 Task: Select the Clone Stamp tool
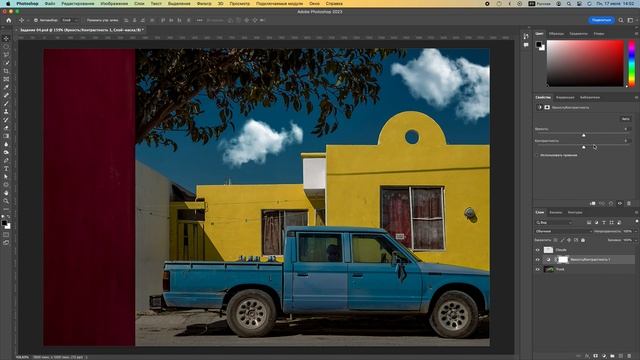pyautogui.click(x=6, y=112)
